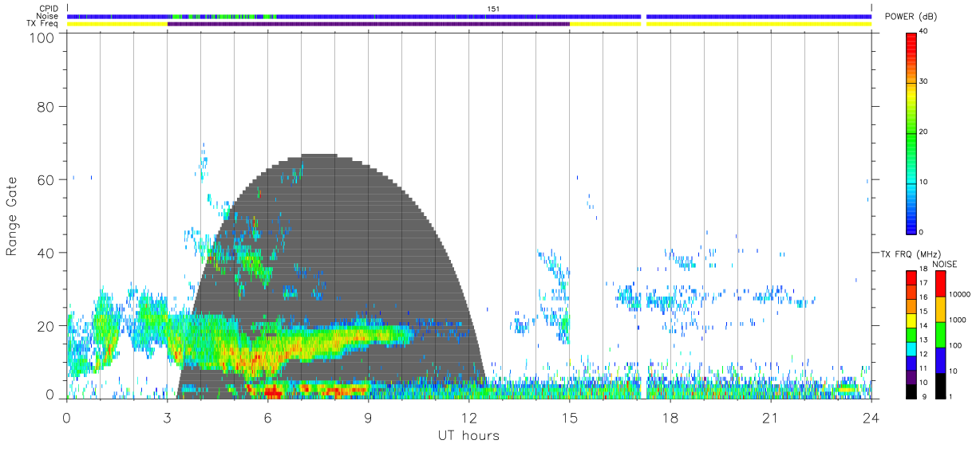Pick the red top segment of NOISE colorbar
The width and height of the screenshot is (980, 452).
[x=940, y=284]
